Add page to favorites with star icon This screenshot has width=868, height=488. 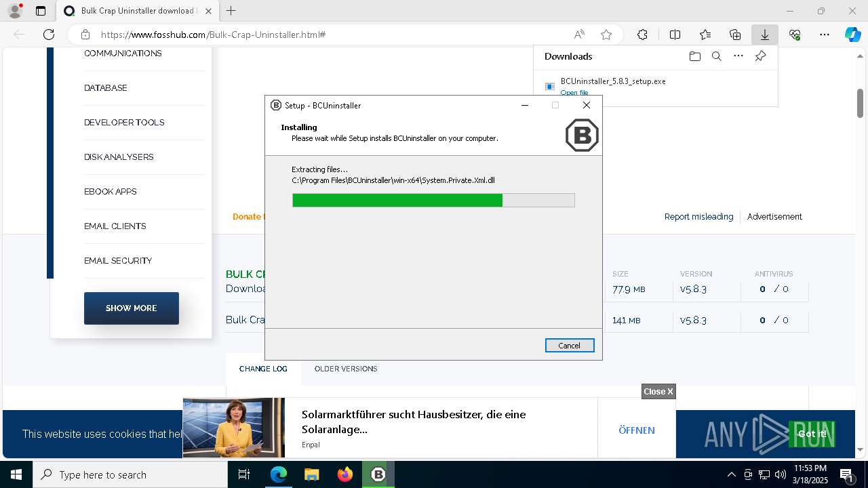[x=606, y=35]
